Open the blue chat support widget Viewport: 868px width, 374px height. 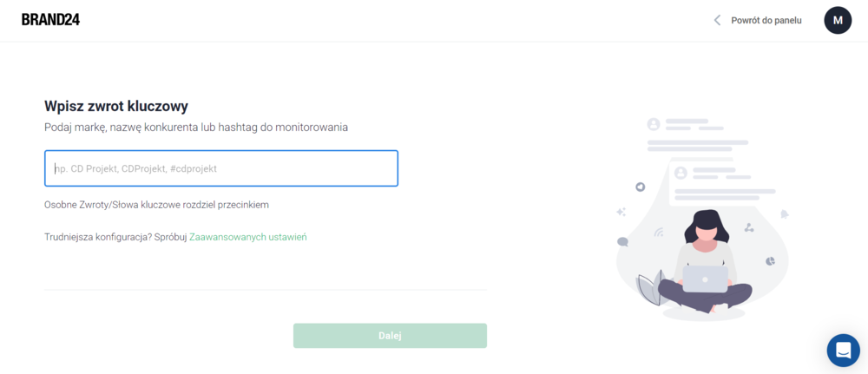pyautogui.click(x=843, y=351)
